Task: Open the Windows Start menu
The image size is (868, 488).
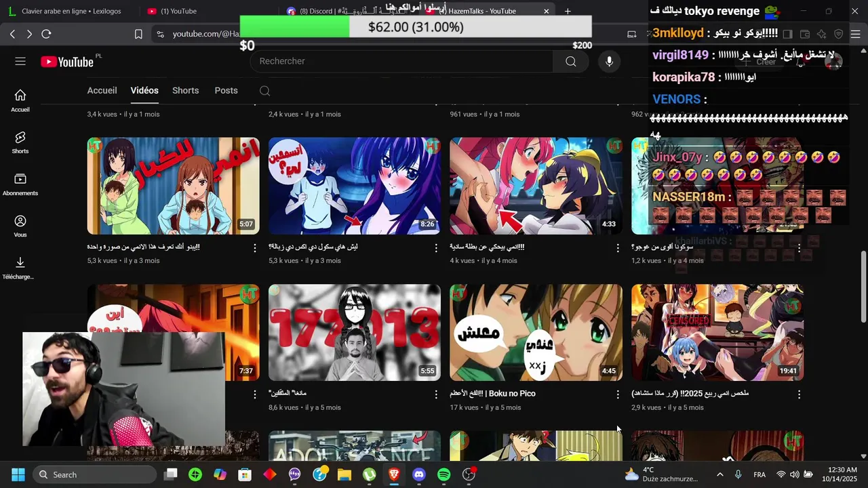Action: point(18,474)
